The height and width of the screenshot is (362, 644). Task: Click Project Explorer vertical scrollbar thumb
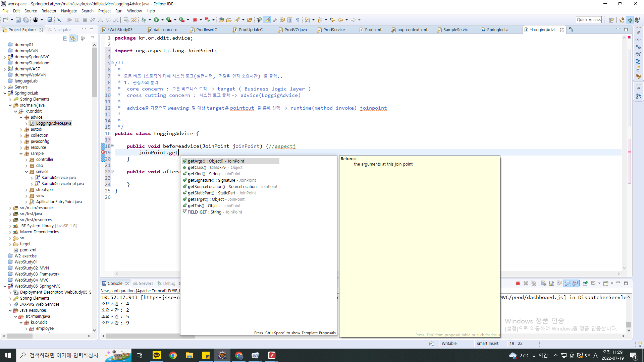pos(94,72)
